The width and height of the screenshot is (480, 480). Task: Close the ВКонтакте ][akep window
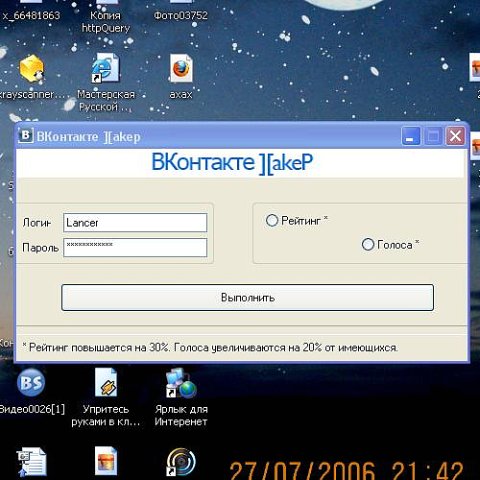coord(455,136)
